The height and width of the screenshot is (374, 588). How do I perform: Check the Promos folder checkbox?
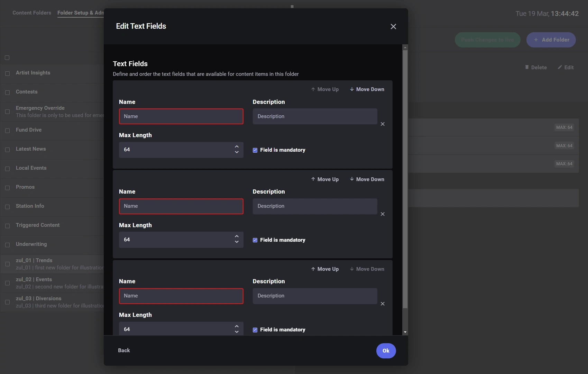coord(7,188)
